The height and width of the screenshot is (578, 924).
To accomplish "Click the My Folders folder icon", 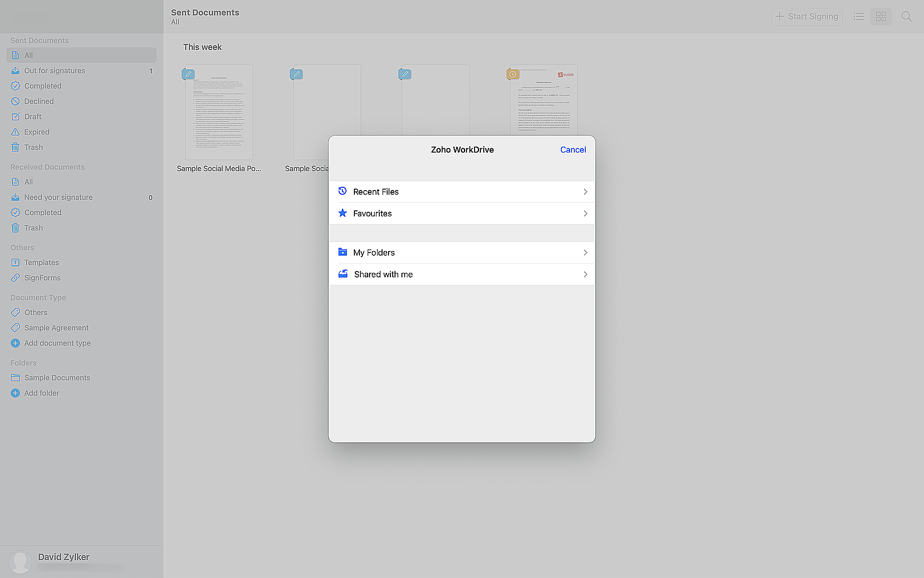I will [x=342, y=252].
